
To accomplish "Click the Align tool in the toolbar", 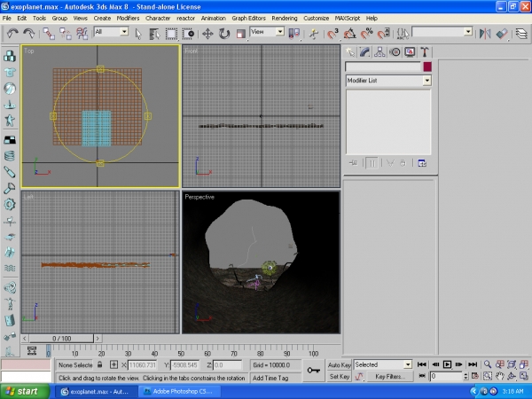I will [502, 34].
